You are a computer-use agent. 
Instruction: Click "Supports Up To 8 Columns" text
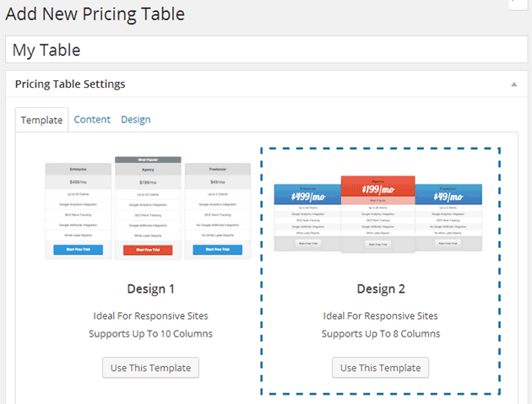pos(381,334)
